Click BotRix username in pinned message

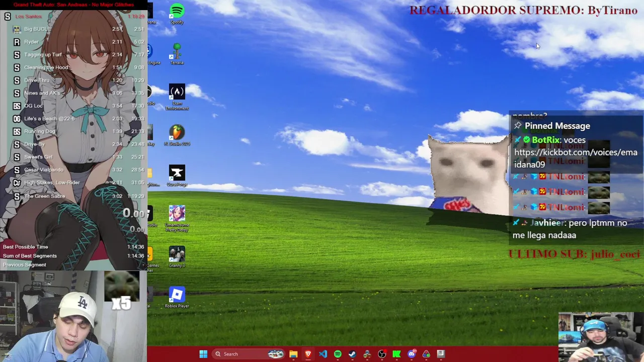[x=546, y=140]
